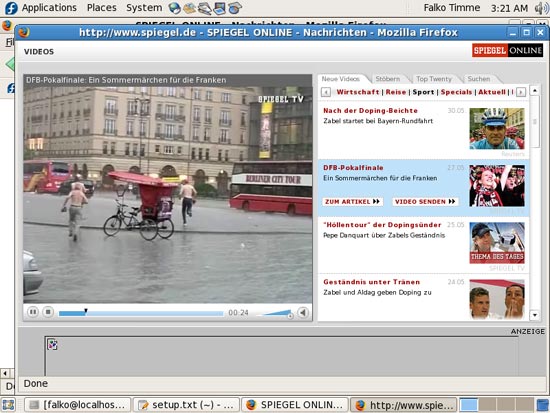The width and height of the screenshot is (550, 413).
Task: Click the VIDEOS heading
Action: [x=39, y=52]
